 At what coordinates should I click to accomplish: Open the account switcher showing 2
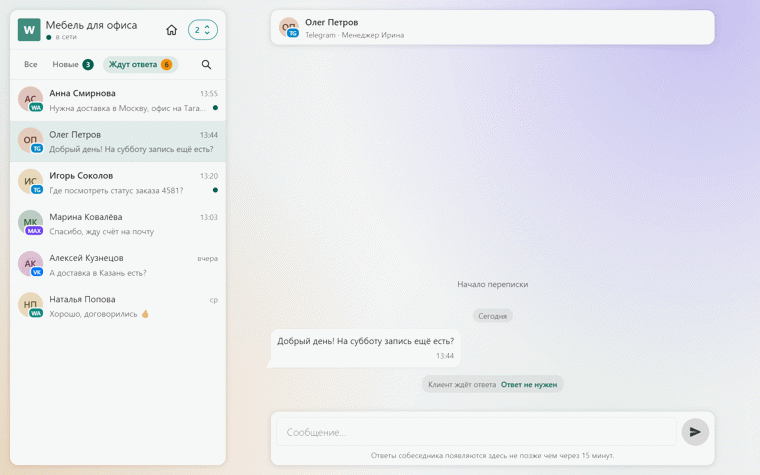click(x=203, y=30)
